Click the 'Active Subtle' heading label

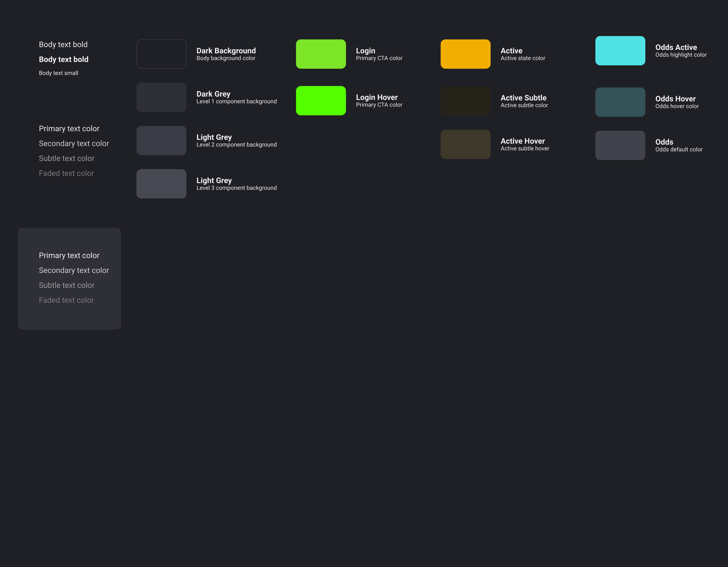[523, 98]
